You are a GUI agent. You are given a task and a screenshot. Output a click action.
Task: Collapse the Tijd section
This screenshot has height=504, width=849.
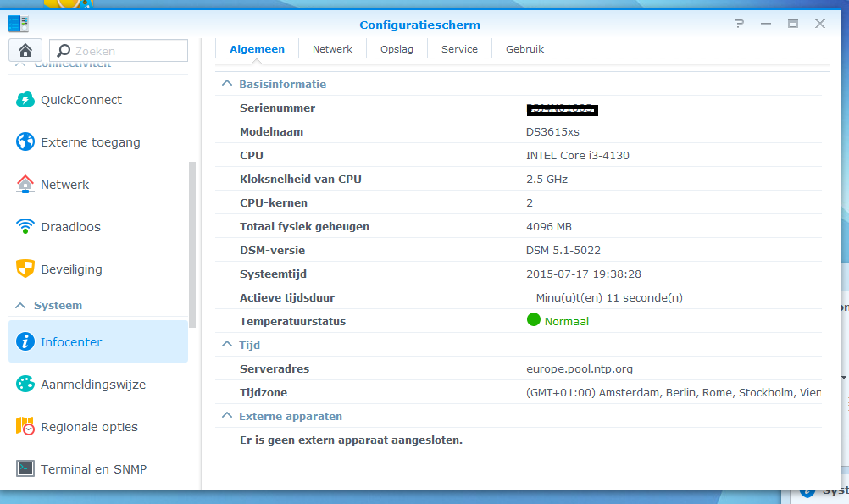pos(227,344)
